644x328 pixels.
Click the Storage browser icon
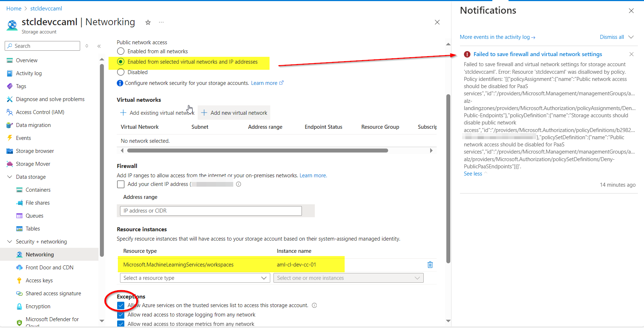tap(10, 151)
